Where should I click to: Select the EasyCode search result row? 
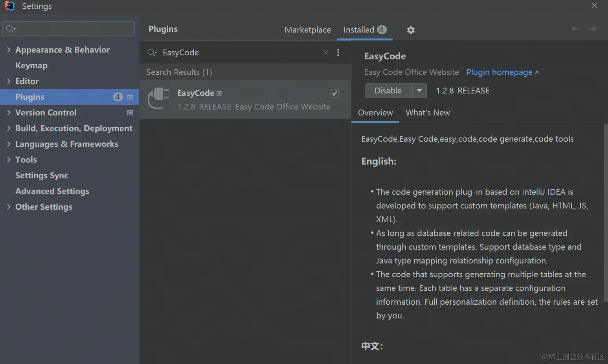245,99
